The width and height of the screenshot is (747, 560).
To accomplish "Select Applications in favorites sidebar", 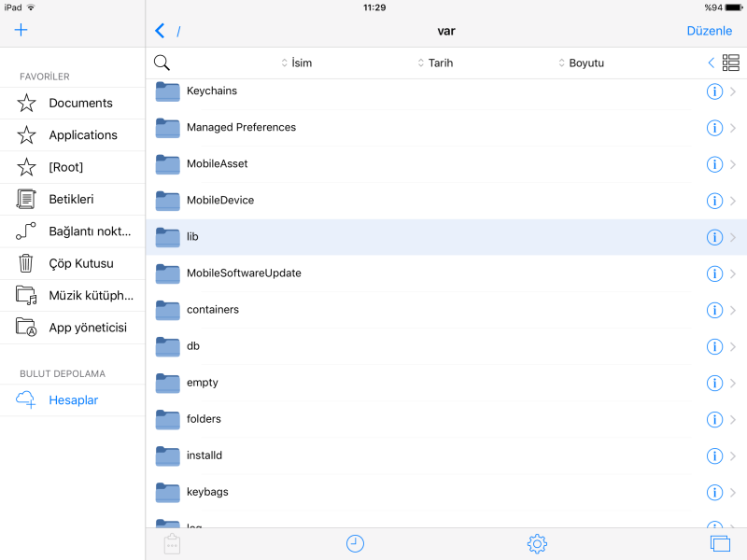I will [x=82, y=135].
